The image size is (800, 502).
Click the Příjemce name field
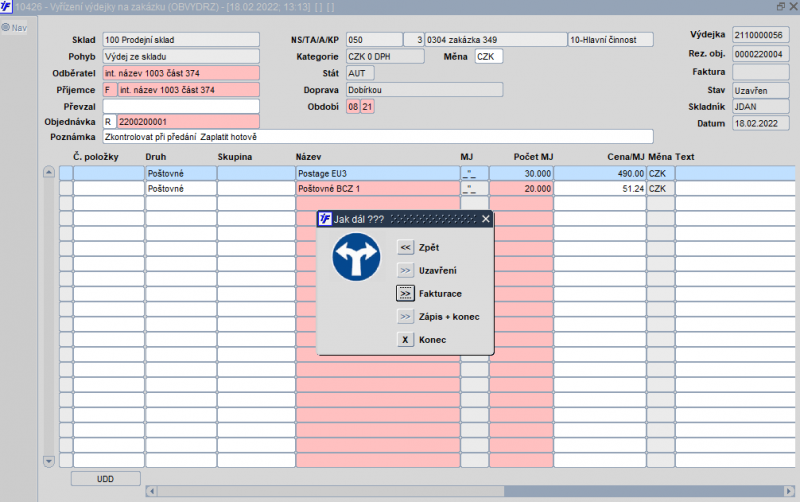pos(189,90)
